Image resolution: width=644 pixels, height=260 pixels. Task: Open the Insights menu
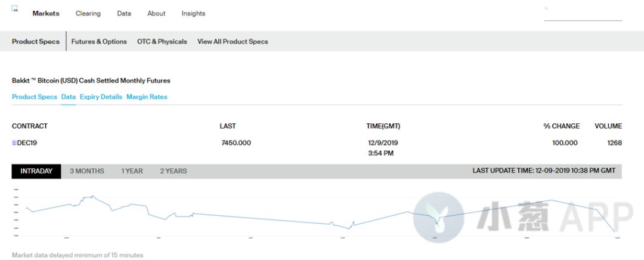193,14
